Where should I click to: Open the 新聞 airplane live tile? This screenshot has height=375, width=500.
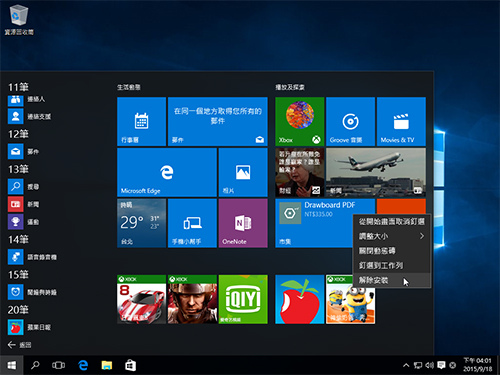pyautogui.click(x=376, y=172)
